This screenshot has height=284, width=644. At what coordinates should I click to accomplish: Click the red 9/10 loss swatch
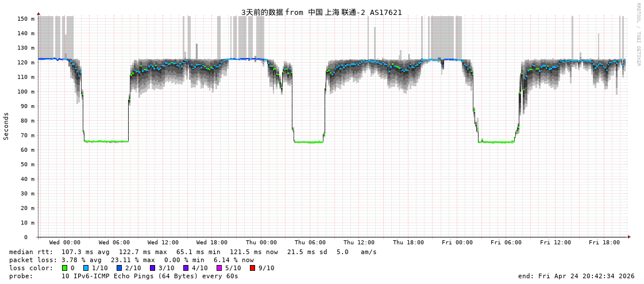(252, 268)
